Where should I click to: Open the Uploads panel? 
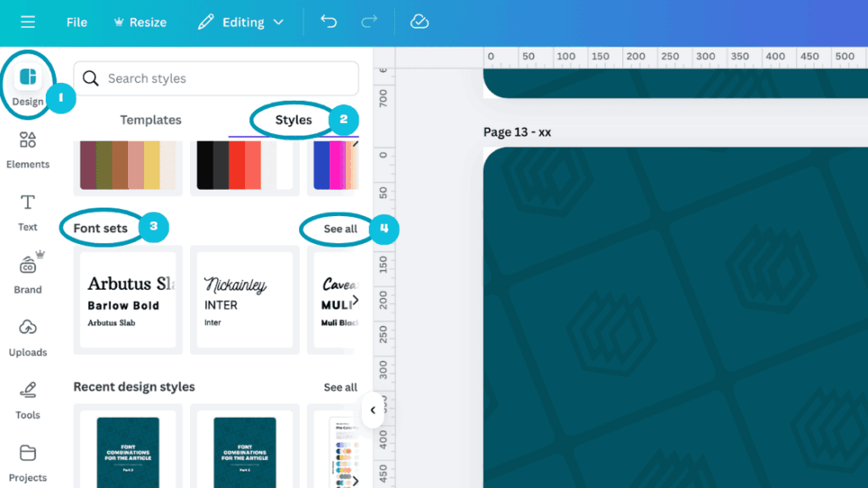tap(28, 336)
